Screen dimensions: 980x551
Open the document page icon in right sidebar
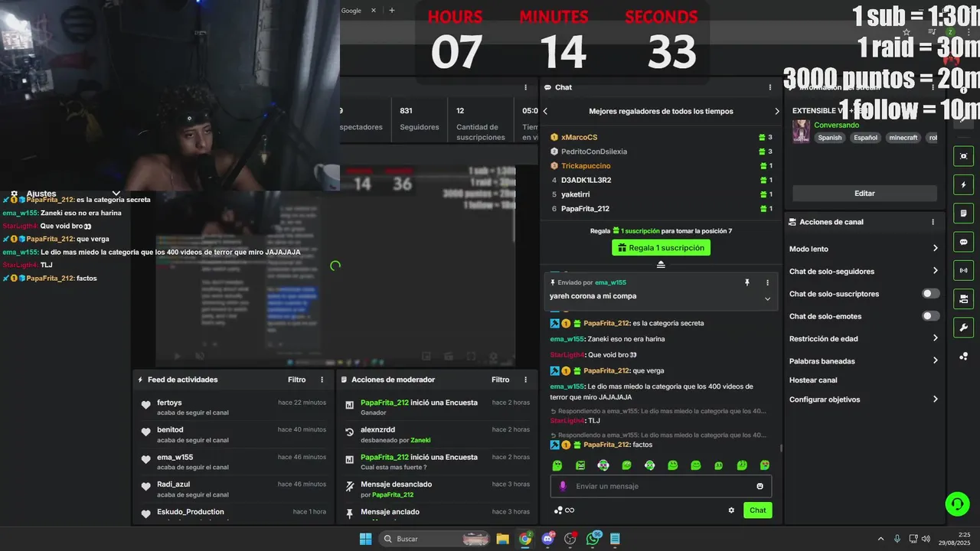[963, 214]
